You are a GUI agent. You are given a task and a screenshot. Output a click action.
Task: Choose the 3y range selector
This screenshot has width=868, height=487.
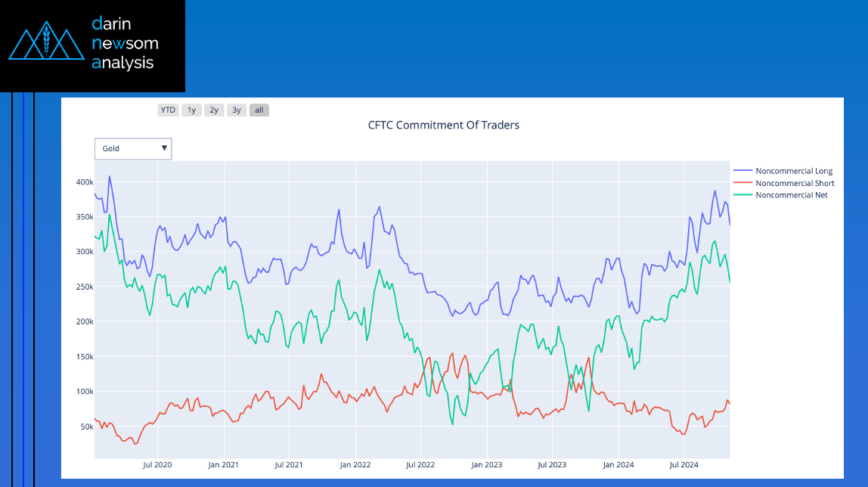[x=237, y=110]
